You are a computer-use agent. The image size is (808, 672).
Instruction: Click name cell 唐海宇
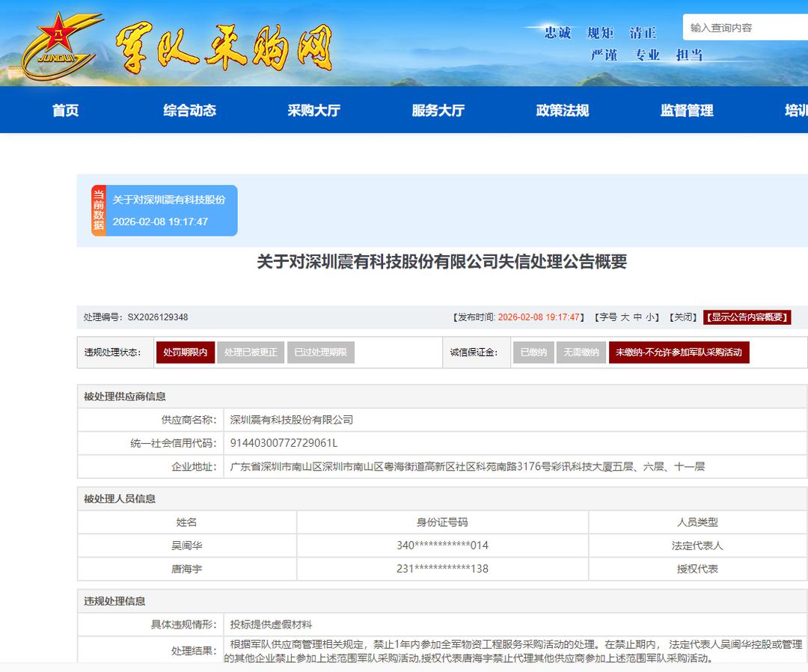pos(186,569)
